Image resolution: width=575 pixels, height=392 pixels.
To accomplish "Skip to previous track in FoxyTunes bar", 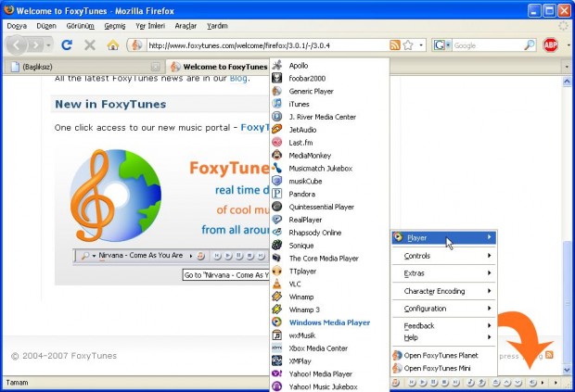I will click(412, 383).
